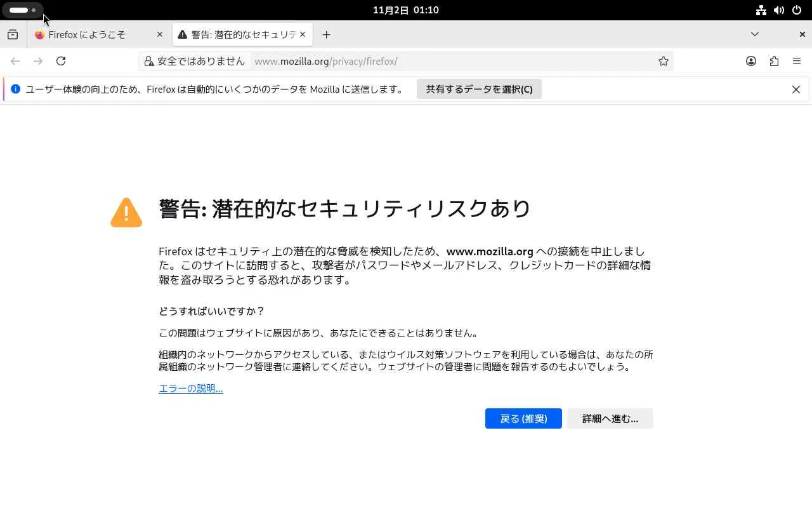Close the security warning tab
Viewport: 812px width, 508px height.
303,35
